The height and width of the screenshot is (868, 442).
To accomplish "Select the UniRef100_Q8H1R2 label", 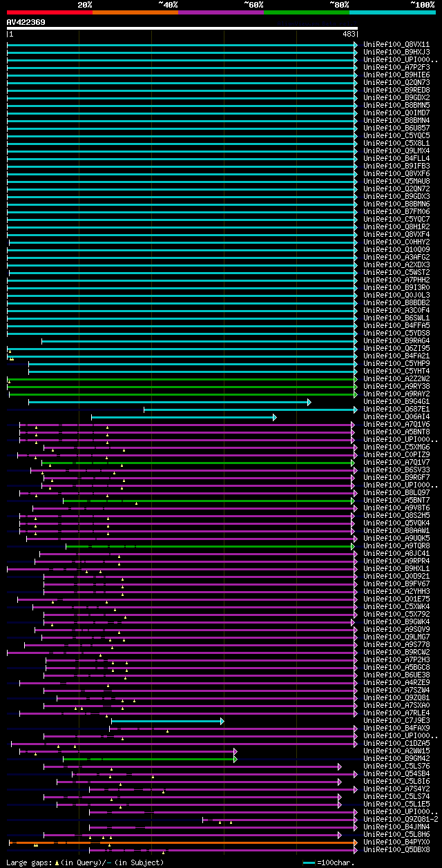I will (396, 226).
